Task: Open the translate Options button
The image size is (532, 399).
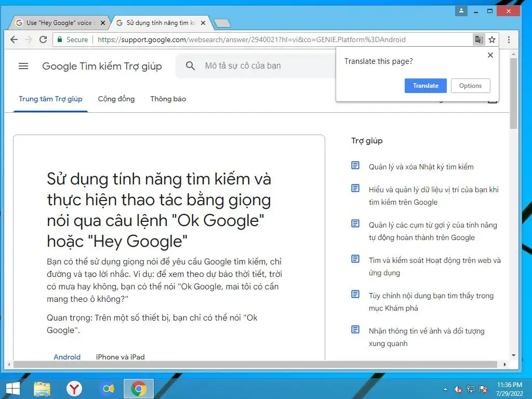Action: click(470, 86)
